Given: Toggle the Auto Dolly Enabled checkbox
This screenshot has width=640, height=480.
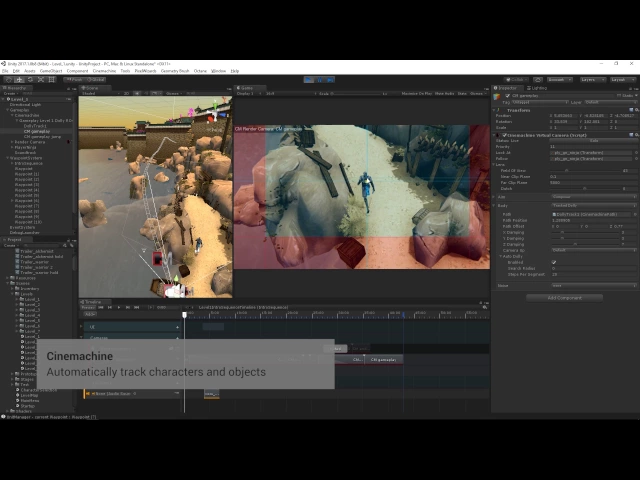Looking at the screenshot, I should tap(554, 262).
